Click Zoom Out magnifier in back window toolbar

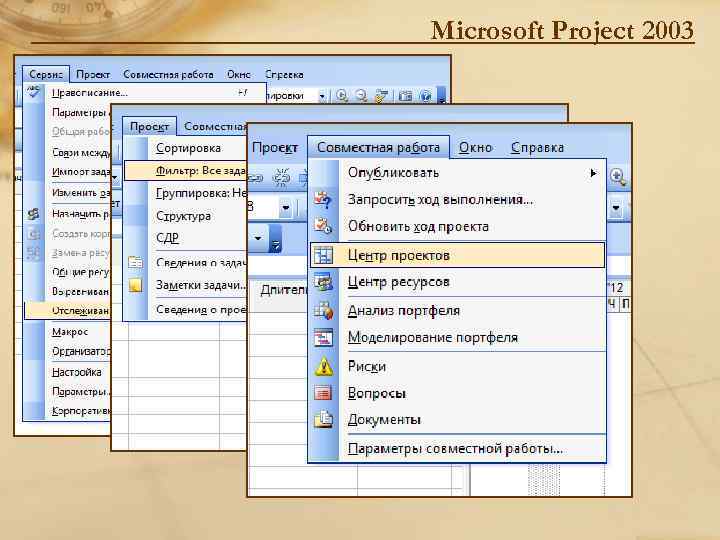pyautogui.click(x=361, y=96)
